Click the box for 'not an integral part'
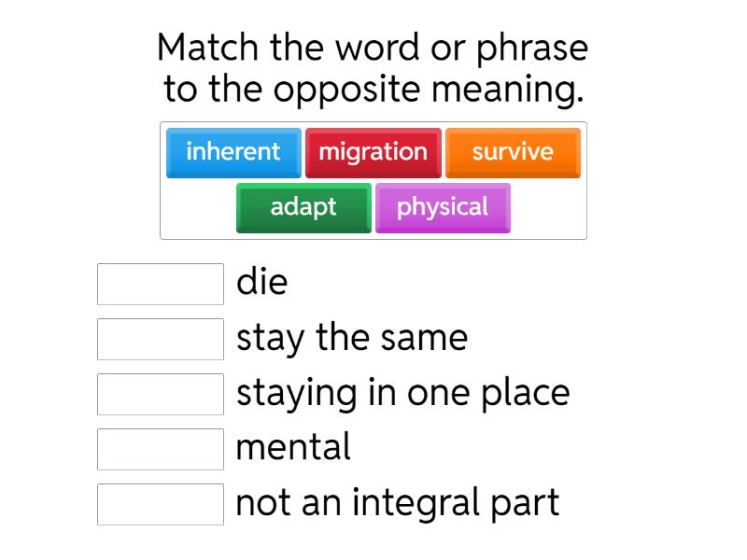747x560 pixels. [160, 504]
